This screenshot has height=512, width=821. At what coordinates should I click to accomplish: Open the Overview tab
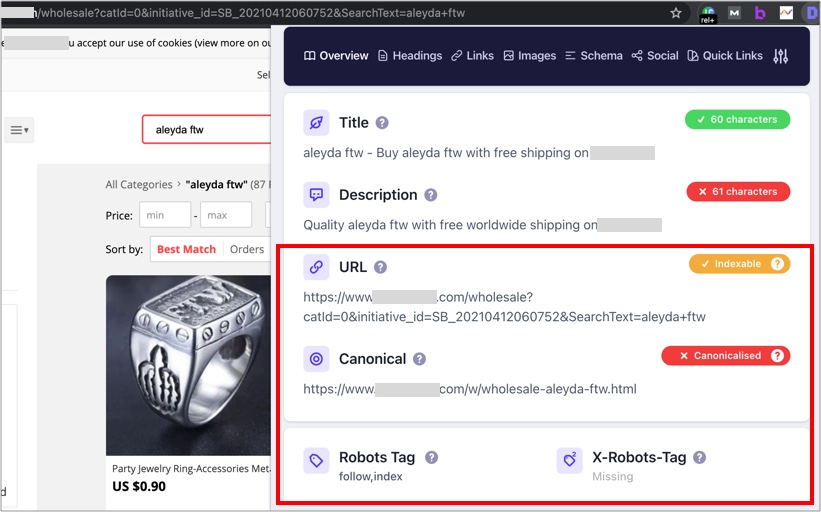[x=336, y=55]
